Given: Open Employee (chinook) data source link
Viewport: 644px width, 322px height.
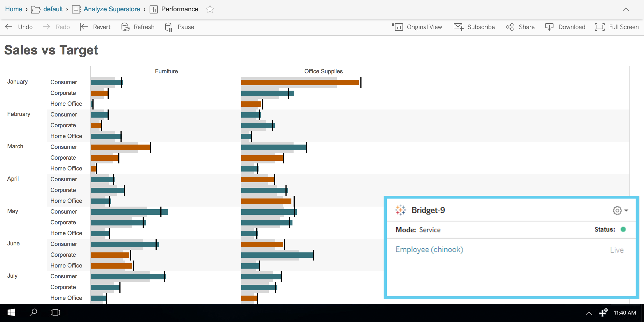Looking at the screenshot, I should [x=429, y=249].
